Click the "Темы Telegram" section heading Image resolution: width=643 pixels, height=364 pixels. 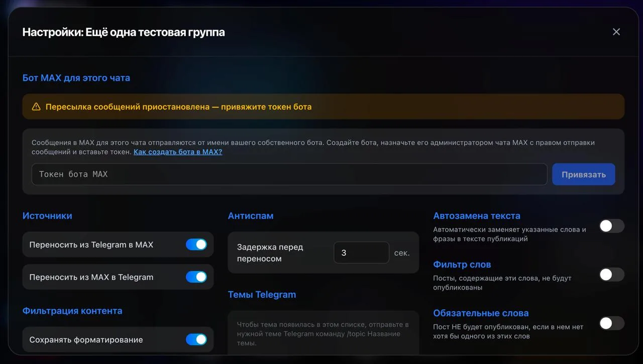coord(262,295)
